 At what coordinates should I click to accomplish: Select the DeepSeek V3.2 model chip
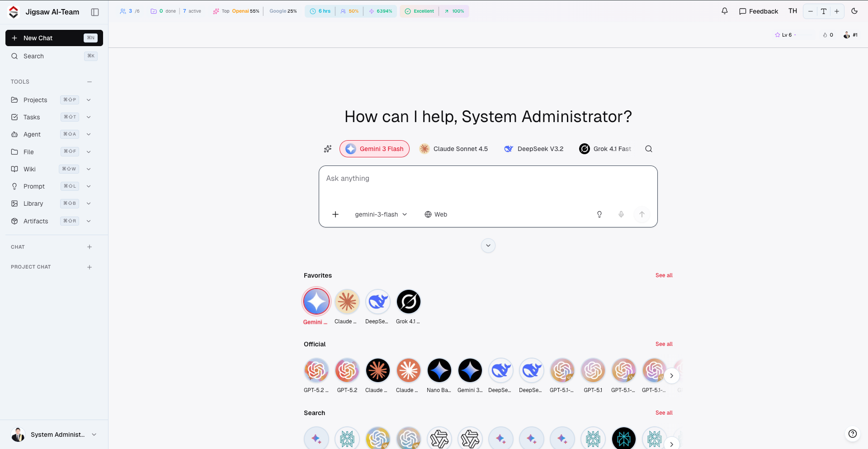pos(534,149)
